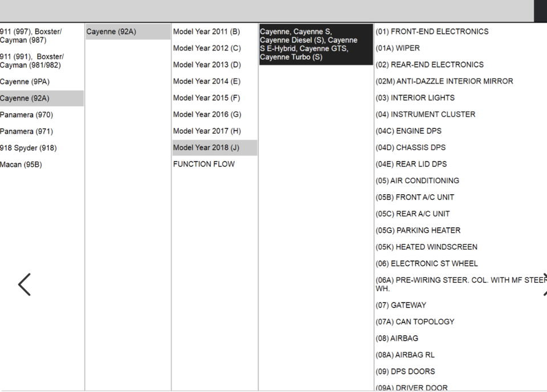Open (05B) FRONT A/C UNIT
The height and width of the screenshot is (392, 547).
(415, 197)
